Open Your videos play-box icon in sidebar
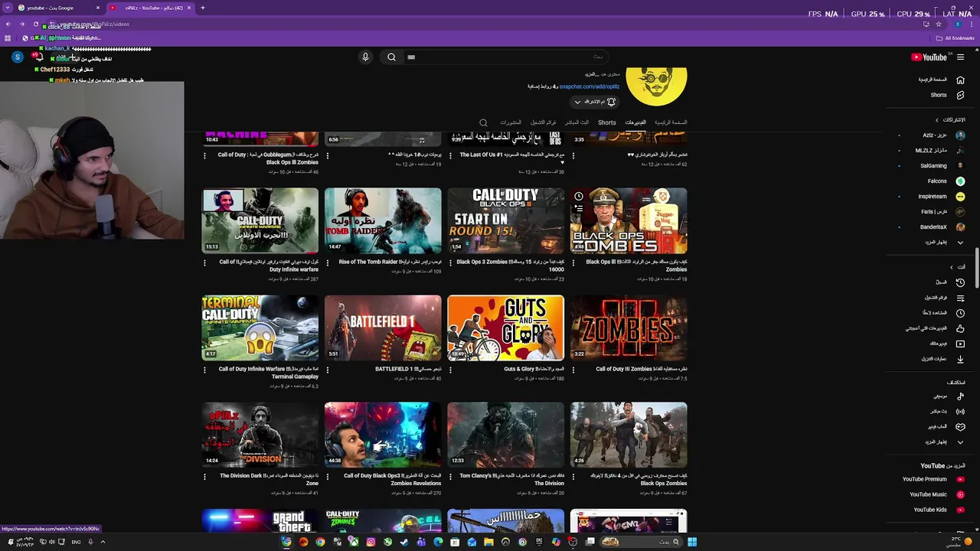980x551 pixels. tap(960, 344)
